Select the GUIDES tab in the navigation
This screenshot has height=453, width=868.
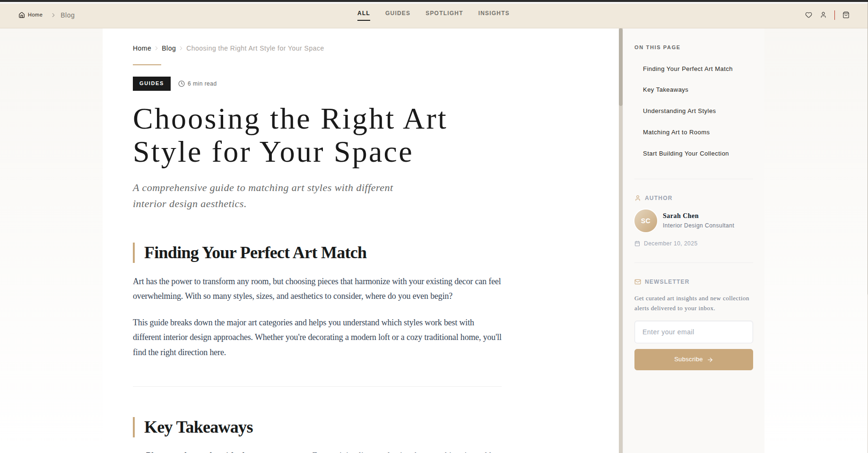(397, 13)
